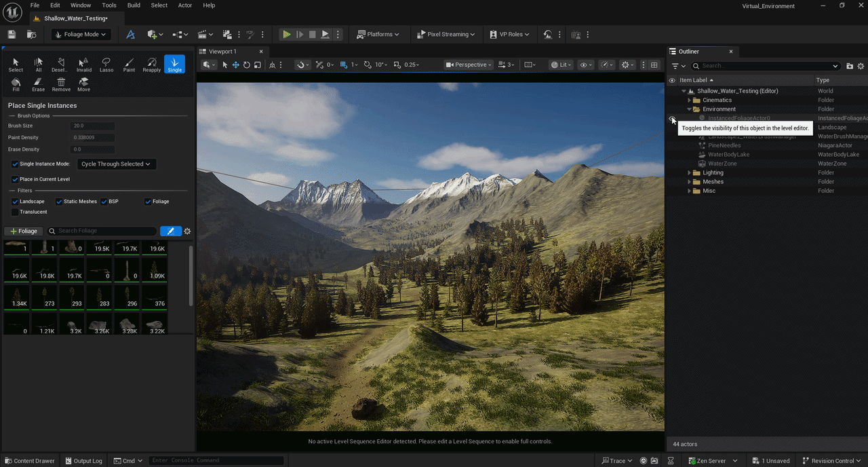Viewport: 868px width, 467px height.
Task: Pick the Reapply foliage tool
Action: click(152, 64)
